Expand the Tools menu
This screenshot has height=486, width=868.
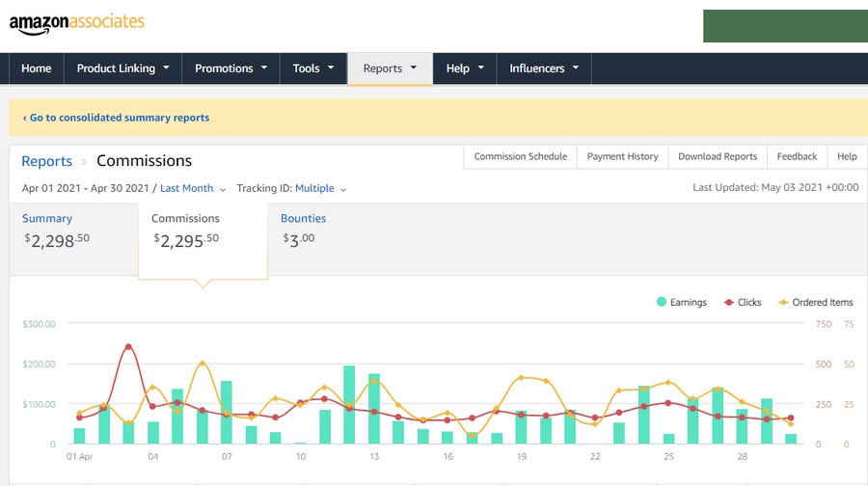tap(313, 68)
